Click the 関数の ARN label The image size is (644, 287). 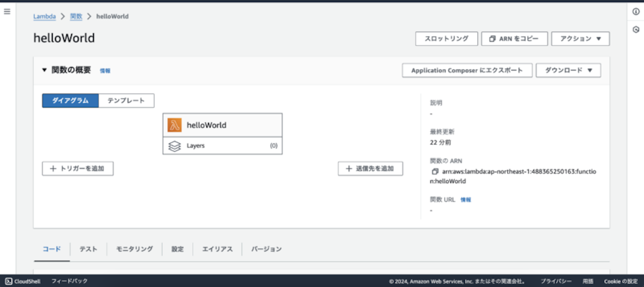446,161
